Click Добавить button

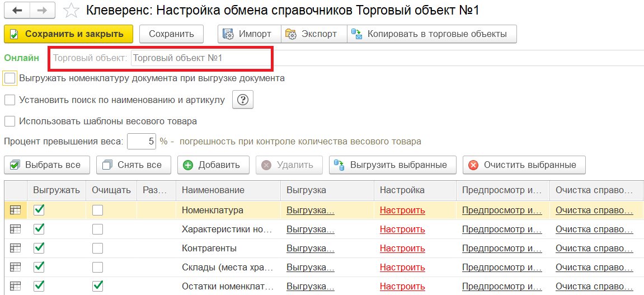pos(213,165)
